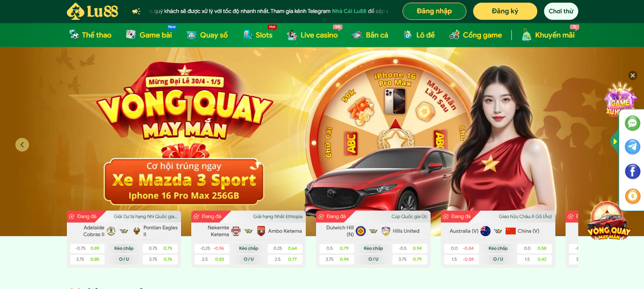Open the Telegram contact icon

pos(632,147)
